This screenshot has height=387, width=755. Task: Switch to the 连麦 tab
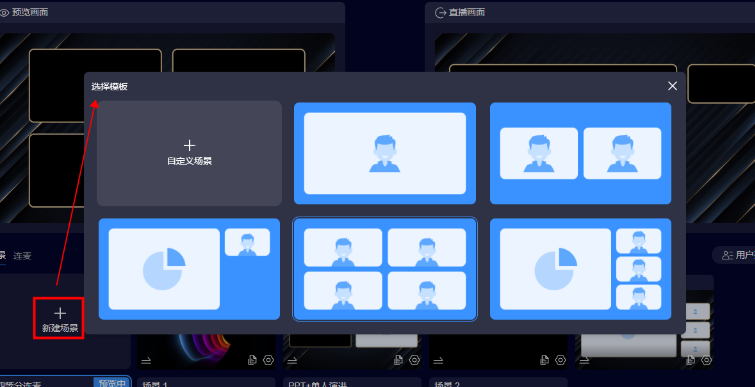click(x=22, y=256)
